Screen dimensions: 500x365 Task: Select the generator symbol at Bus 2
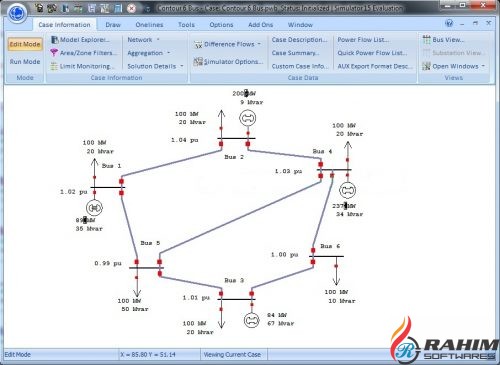pyautogui.click(x=248, y=118)
